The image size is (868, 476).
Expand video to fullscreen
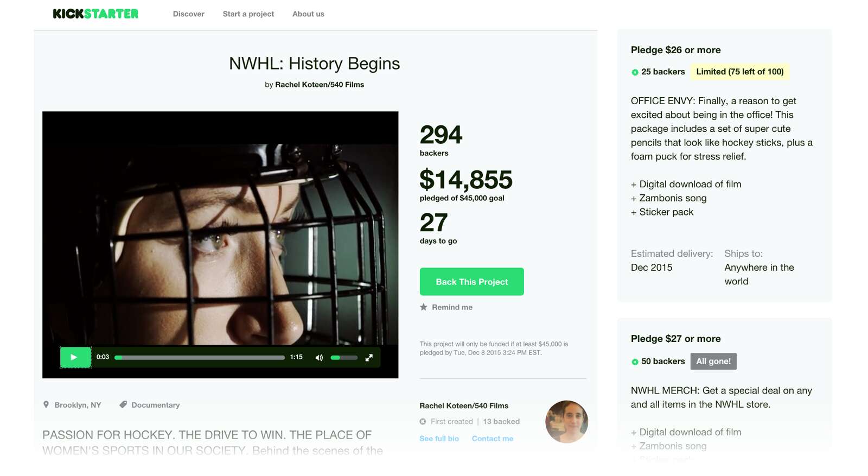(x=369, y=358)
